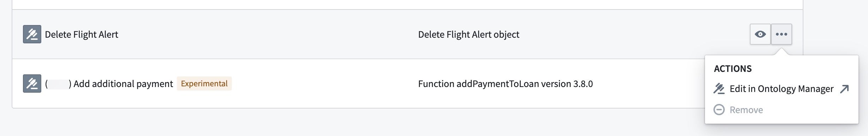Toggle the eye preview button for Delete Flight Alert
The image size is (868, 136).
[760, 34]
